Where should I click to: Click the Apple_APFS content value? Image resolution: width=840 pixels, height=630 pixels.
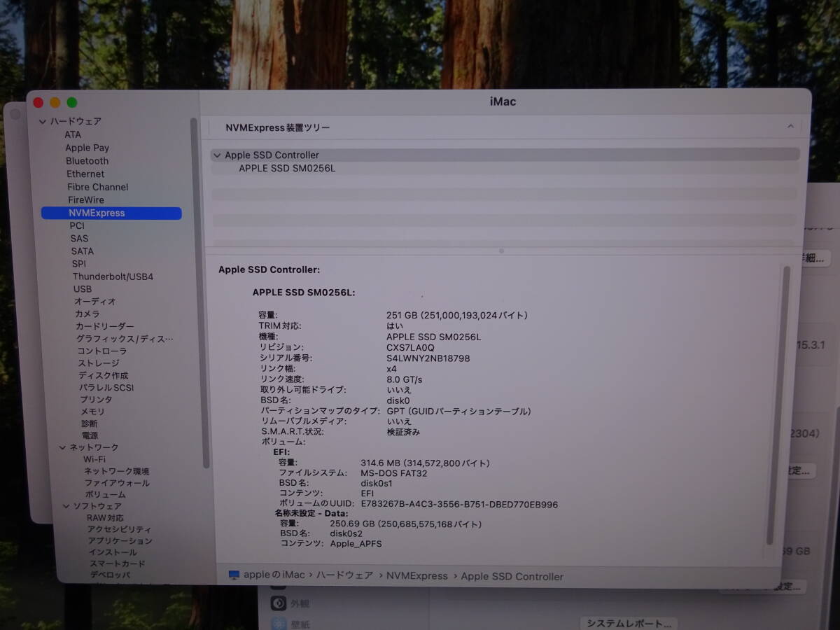click(x=356, y=543)
